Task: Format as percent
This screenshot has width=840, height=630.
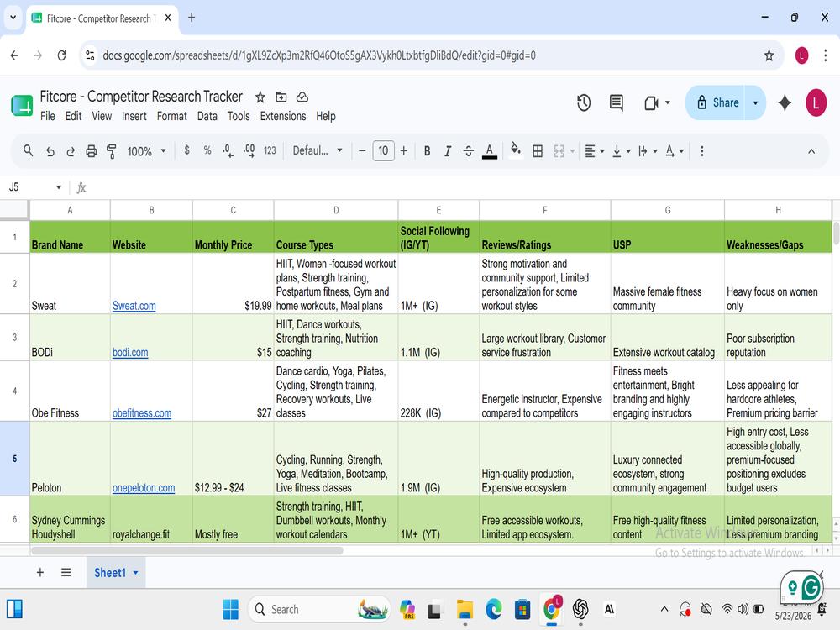Action: (207, 150)
